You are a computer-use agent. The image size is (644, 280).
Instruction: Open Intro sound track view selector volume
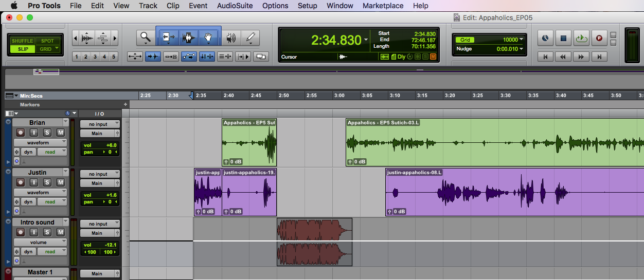(x=40, y=242)
